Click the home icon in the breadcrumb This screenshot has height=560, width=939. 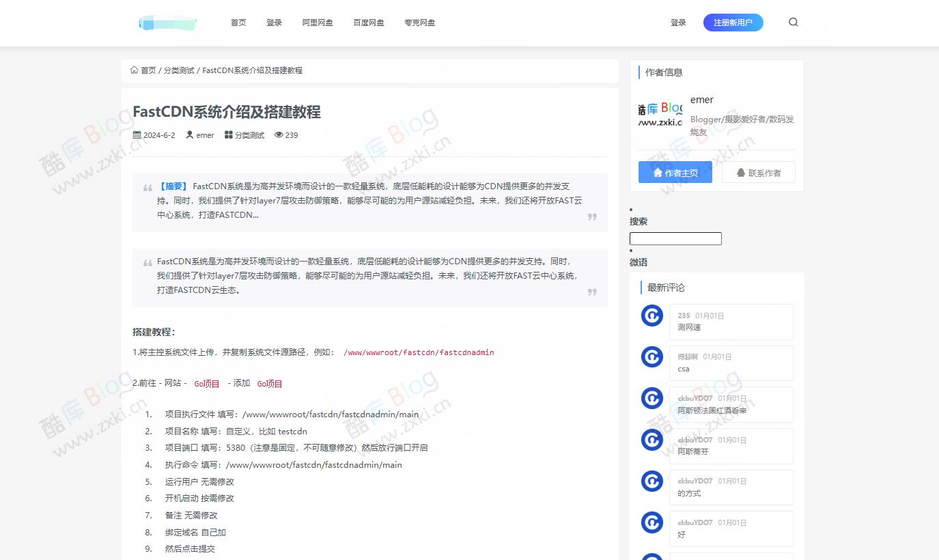tap(134, 70)
